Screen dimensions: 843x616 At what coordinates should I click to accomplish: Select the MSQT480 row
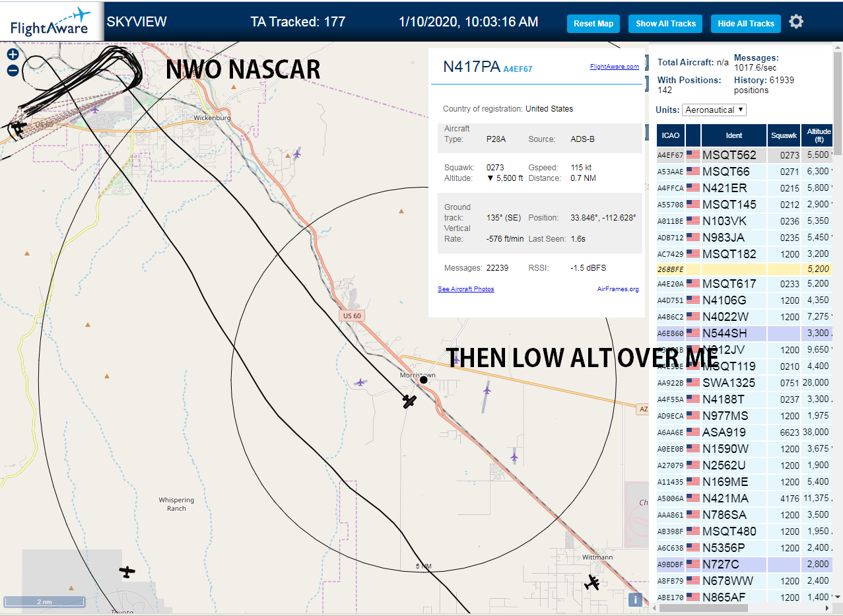(745, 531)
